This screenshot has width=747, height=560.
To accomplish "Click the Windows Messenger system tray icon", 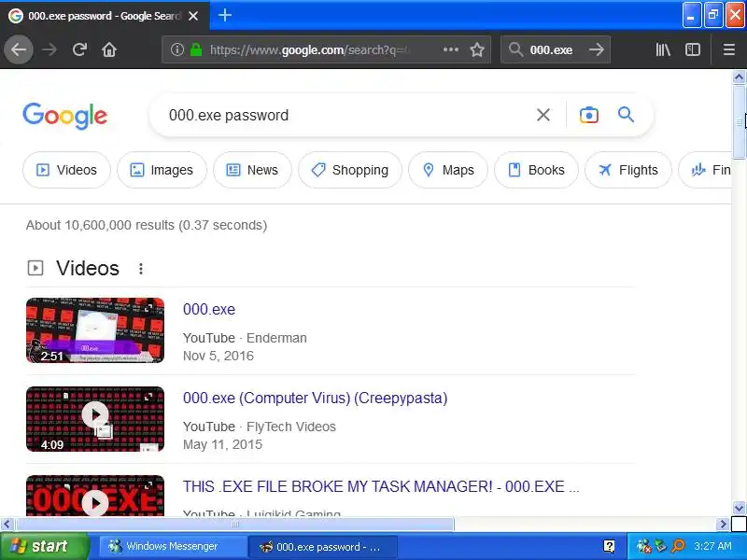I will click(643, 546).
